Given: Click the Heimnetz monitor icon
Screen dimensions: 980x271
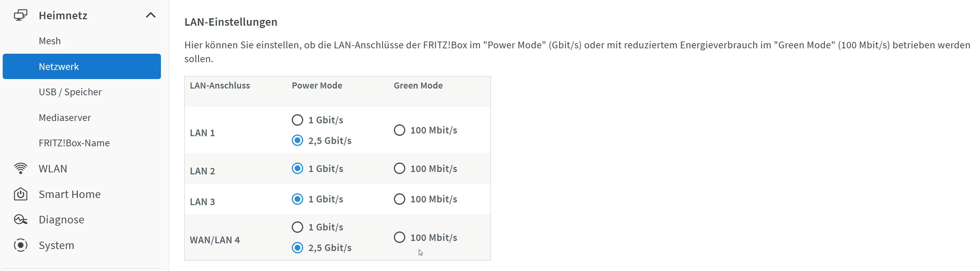Looking at the screenshot, I should tap(21, 15).
